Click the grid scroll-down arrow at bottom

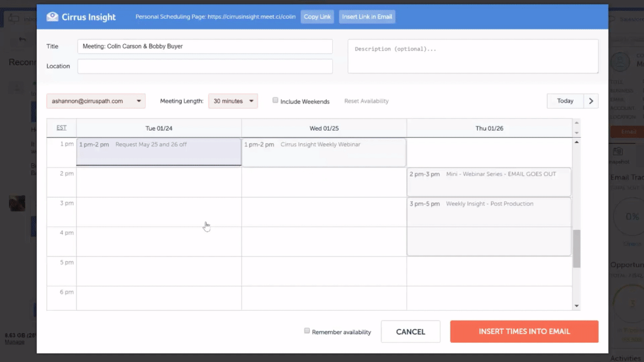(x=577, y=306)
